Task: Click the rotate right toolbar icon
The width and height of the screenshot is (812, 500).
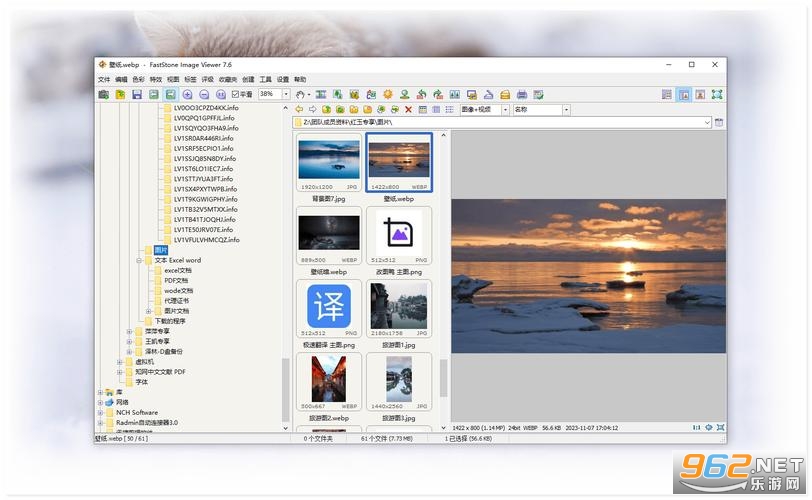Action: (x=438, y=95)
